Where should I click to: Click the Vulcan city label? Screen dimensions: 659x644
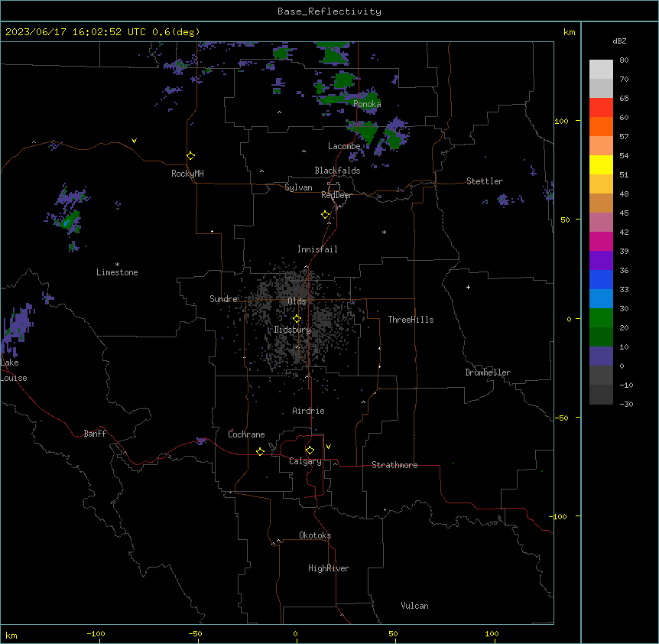point(414,606)
